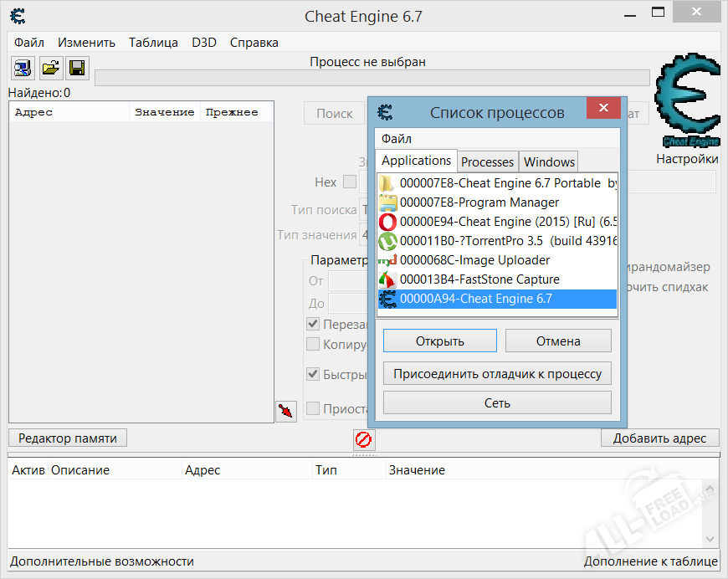The width and height of the screenshot is (728, 579).
Task: Click the open process computer icon
Action: pos(22,68)
